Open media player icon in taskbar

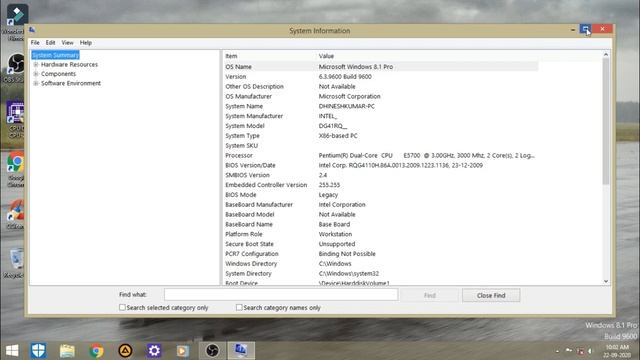pos(182,350)
